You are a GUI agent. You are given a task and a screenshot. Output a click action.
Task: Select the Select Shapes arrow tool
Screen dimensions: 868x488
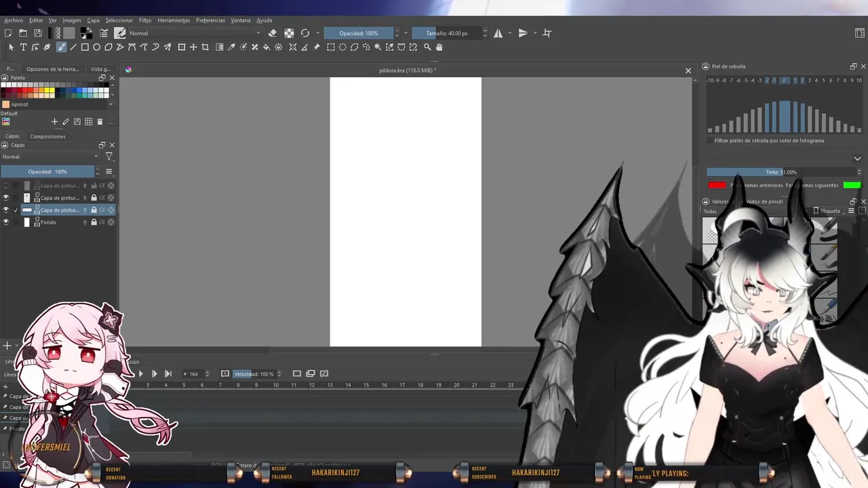click(x=11, y=47)
